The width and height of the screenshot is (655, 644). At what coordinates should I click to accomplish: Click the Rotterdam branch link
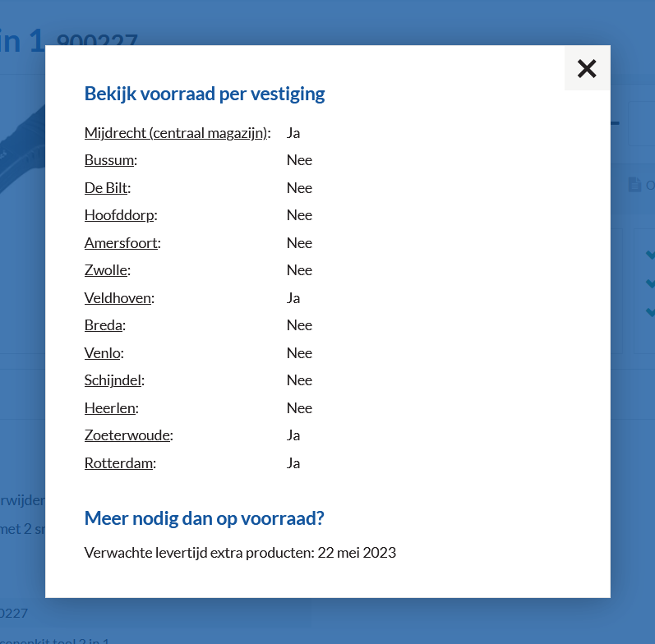(118, 463)
